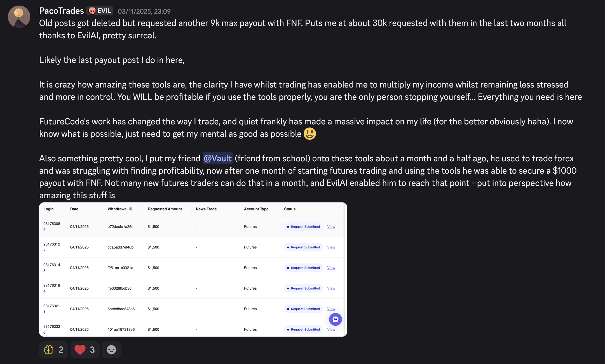Open the add reaction smiley icon
This screenshot has width=605, height=364.
coord(111,349)
